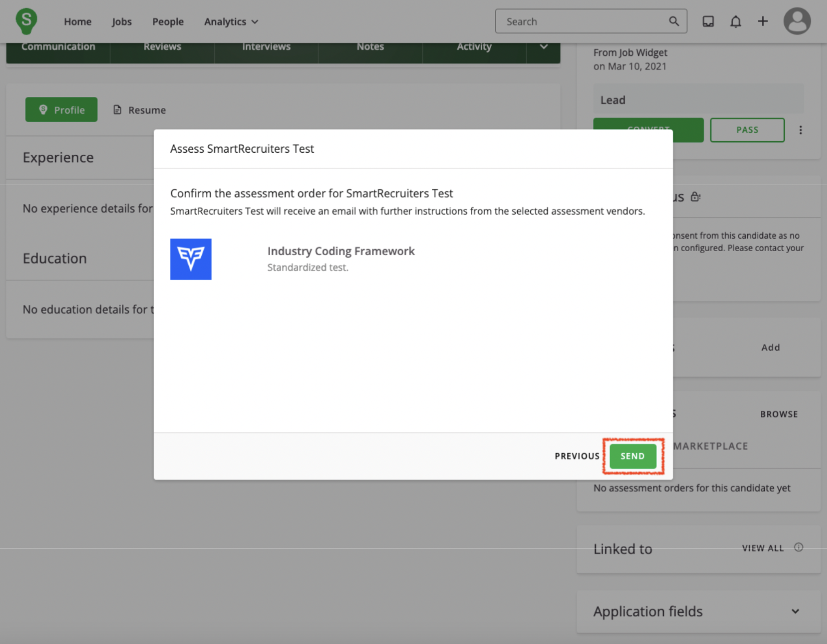Click the search magnifier icon
This screenshot has width=827, height=644.
click(x=674, y=21)
